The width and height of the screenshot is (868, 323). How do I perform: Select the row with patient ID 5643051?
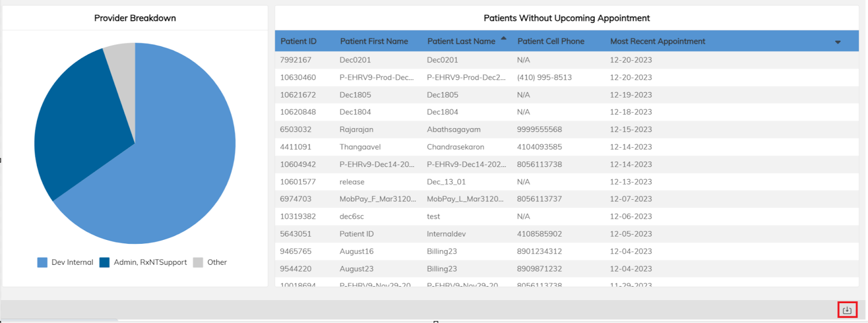[566, 234]
